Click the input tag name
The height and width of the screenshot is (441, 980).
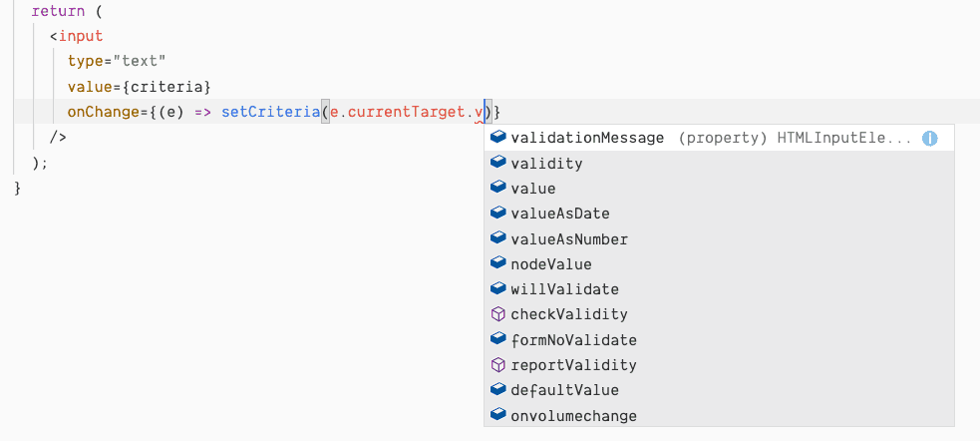[80, 36]
